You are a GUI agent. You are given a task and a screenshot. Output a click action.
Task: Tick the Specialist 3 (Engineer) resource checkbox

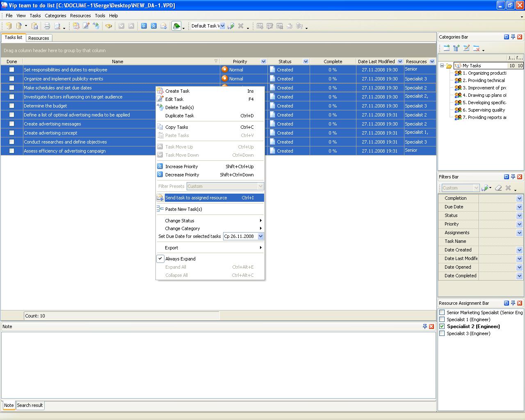(x=442, y=333)
